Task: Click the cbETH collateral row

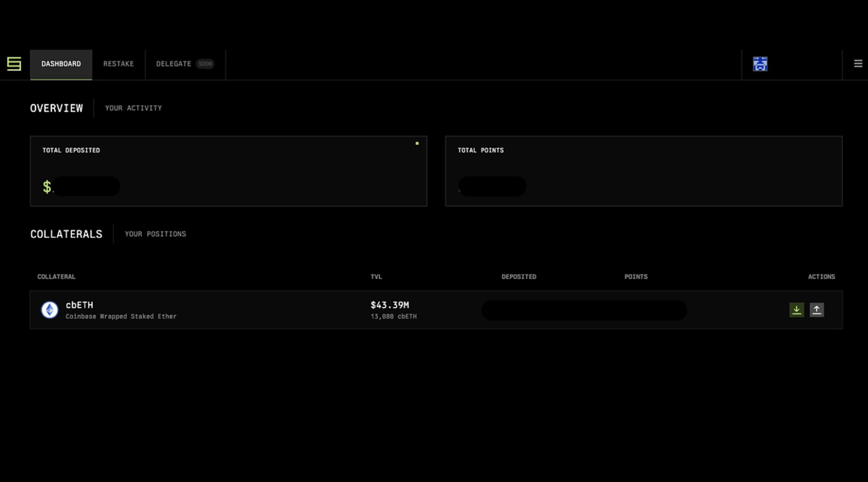Action: 289,309
